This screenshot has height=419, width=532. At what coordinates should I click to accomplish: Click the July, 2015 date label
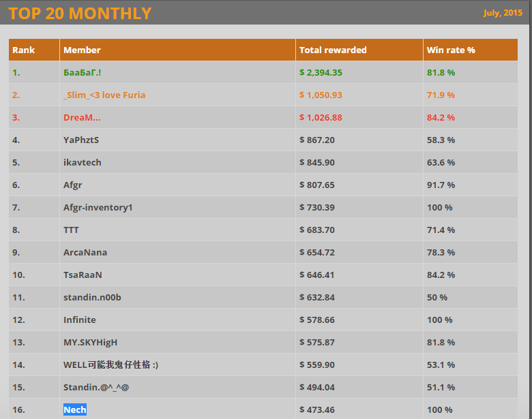[503, 13]
